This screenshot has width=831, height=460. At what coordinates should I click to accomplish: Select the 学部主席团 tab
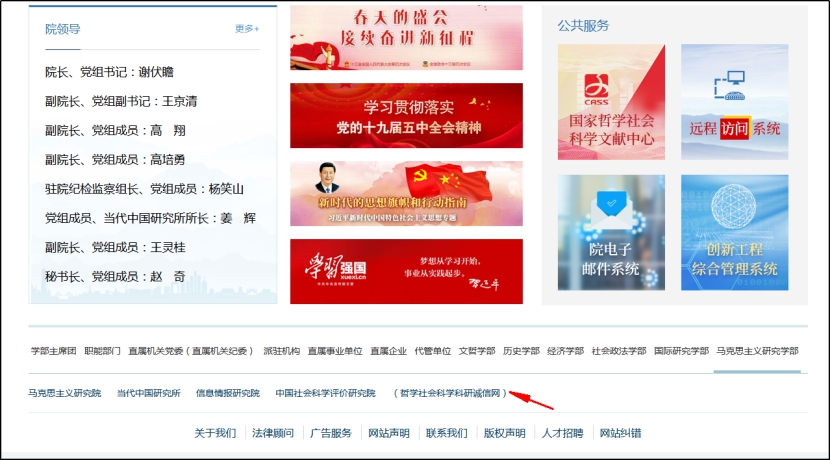(x=54, y=351)
